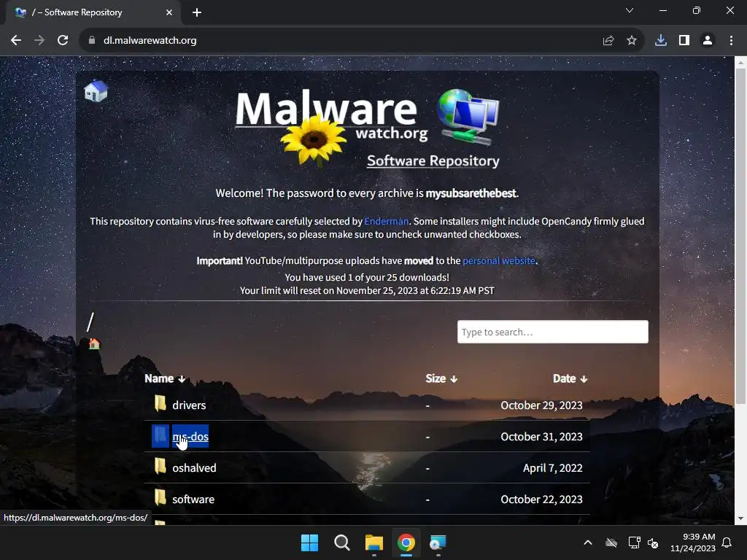Screen dimensions: 747x560
Task: Open Windows taskbar search
Action: coord(341,542)
